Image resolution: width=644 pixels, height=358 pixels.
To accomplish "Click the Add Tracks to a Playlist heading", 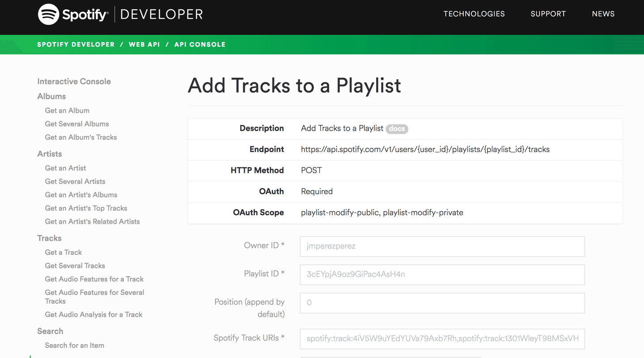I will coord(294,85).
